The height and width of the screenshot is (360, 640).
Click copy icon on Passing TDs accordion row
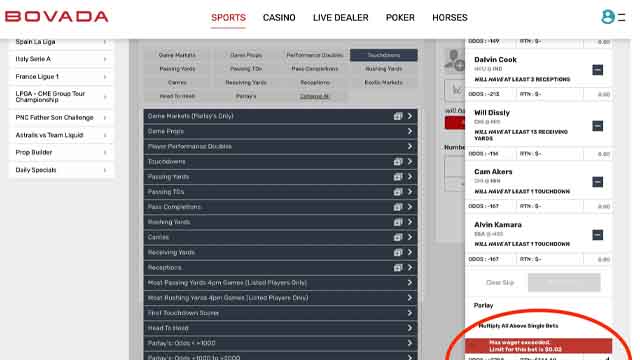point(398,192)
